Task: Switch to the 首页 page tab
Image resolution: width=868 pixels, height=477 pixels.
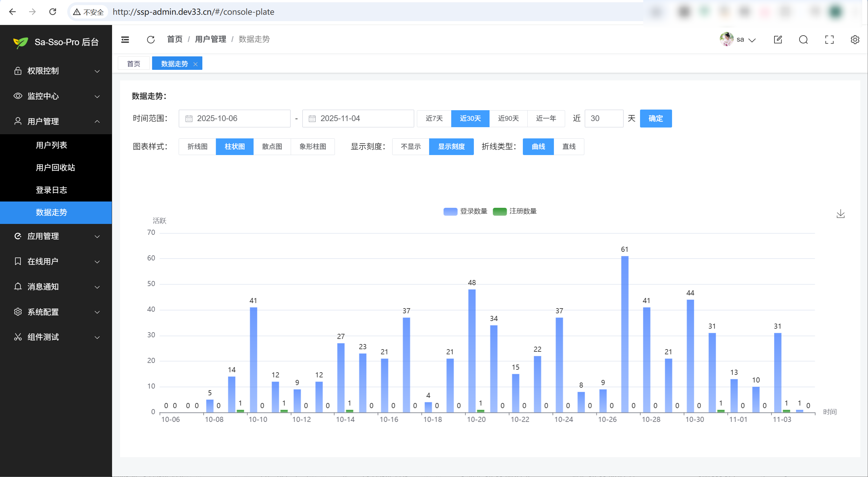Action: (134, 64)
